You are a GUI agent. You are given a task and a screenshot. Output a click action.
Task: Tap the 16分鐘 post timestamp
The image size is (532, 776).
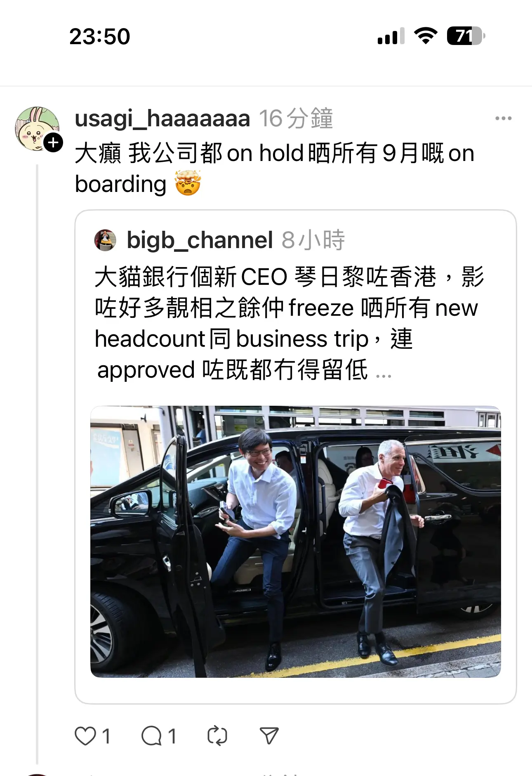296,119
